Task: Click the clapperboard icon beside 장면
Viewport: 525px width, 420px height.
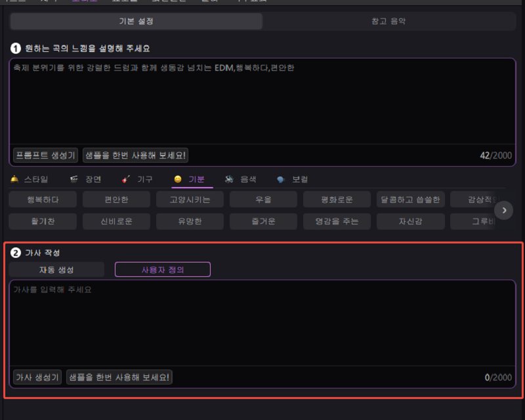Action: click(73, 179)
